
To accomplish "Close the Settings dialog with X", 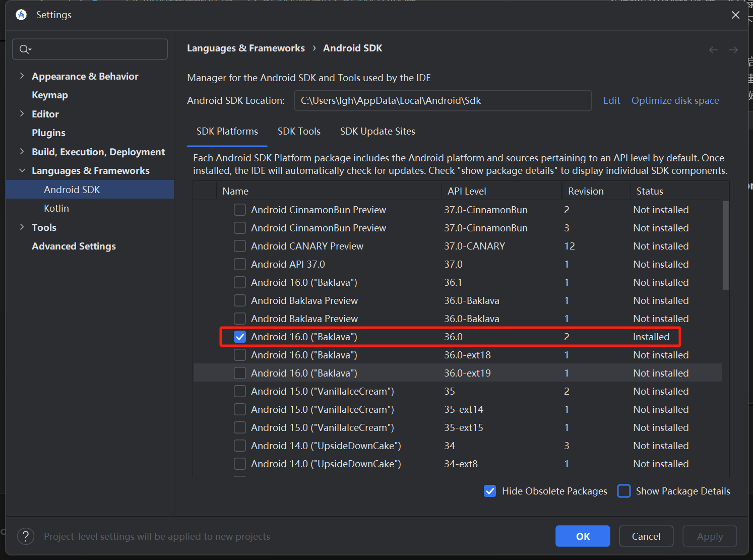I will [735, 15].
